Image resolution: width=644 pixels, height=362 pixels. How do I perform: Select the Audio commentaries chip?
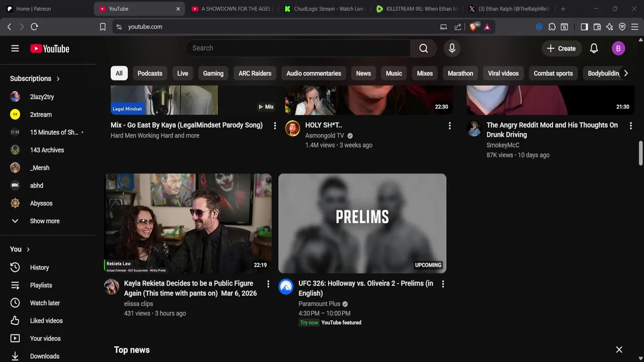coord(313,73)
